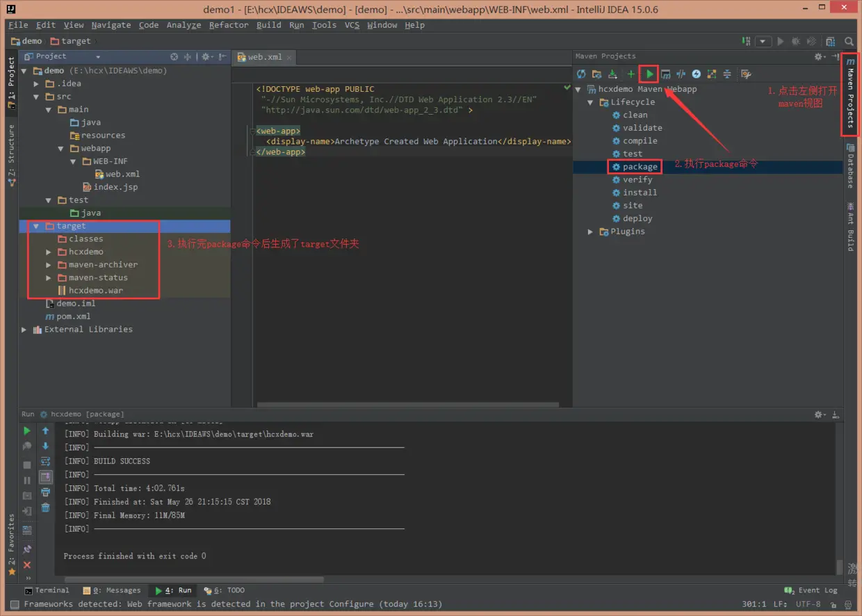Close Run tab with red X
This screenshot has height=616, width=862.
27,565
